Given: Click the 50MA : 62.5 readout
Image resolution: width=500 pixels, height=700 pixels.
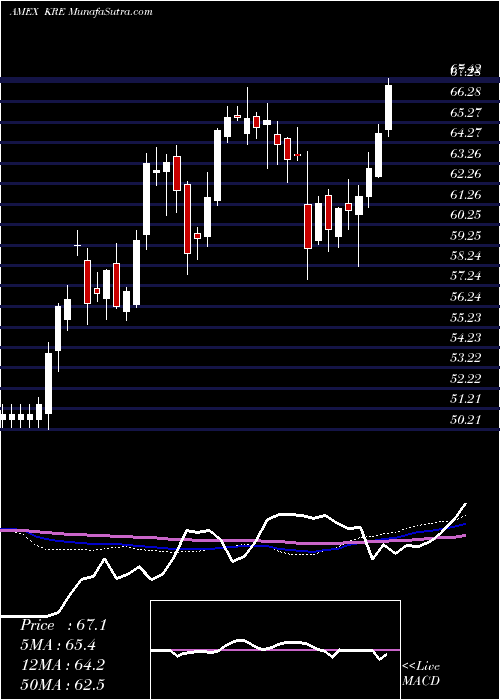Looking at the screenshot, I should click(62, 684).
